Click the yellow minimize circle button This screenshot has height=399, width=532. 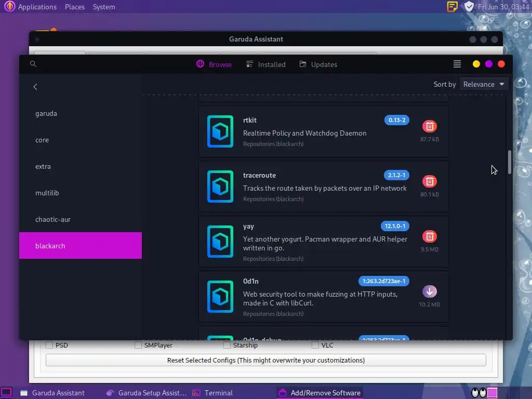(x=476, y=64)
